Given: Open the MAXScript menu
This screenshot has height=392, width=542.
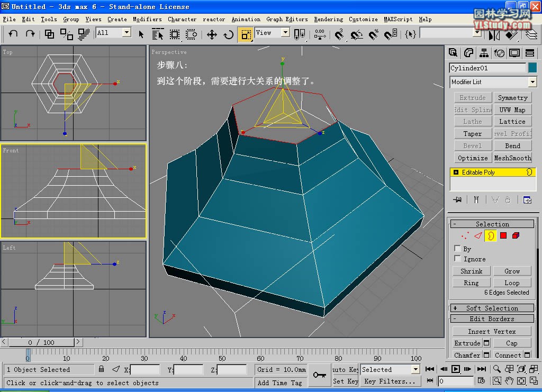Looking at the screenshot, I should 398,20.
